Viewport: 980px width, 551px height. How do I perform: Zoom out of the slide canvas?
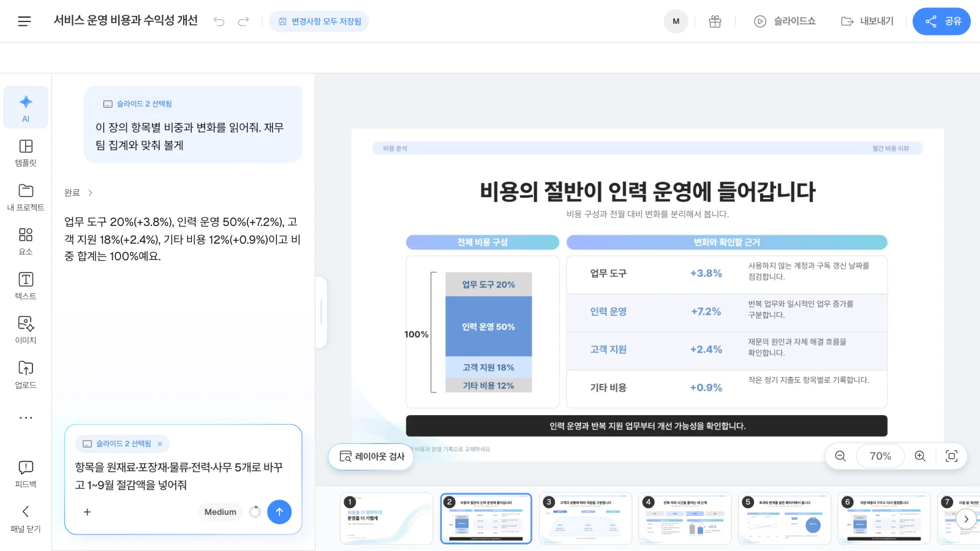[840, 456]
